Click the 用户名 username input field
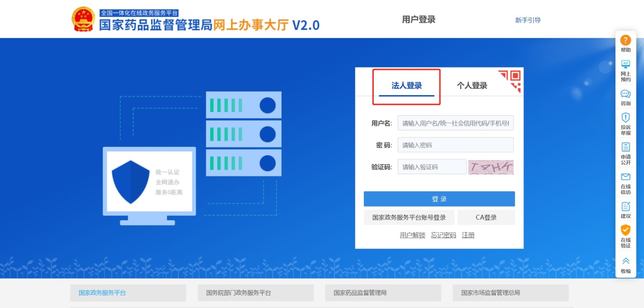This screenshot has height=308, width=644. 455,123
